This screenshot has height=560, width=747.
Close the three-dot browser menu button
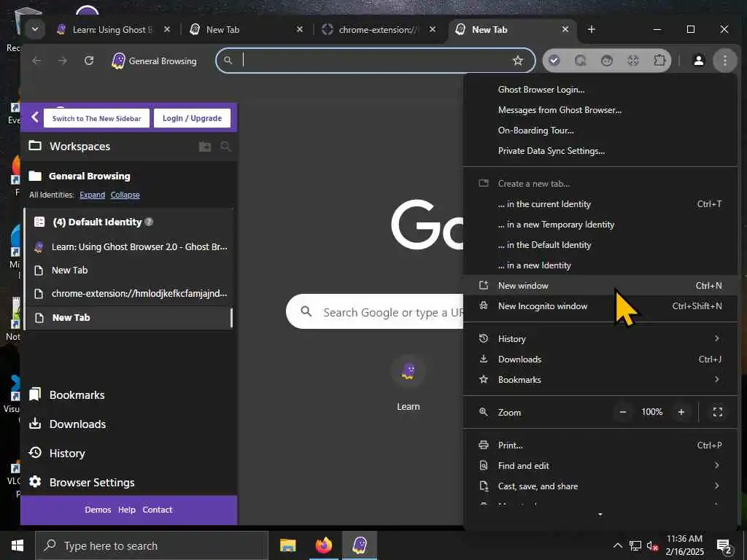724,61
